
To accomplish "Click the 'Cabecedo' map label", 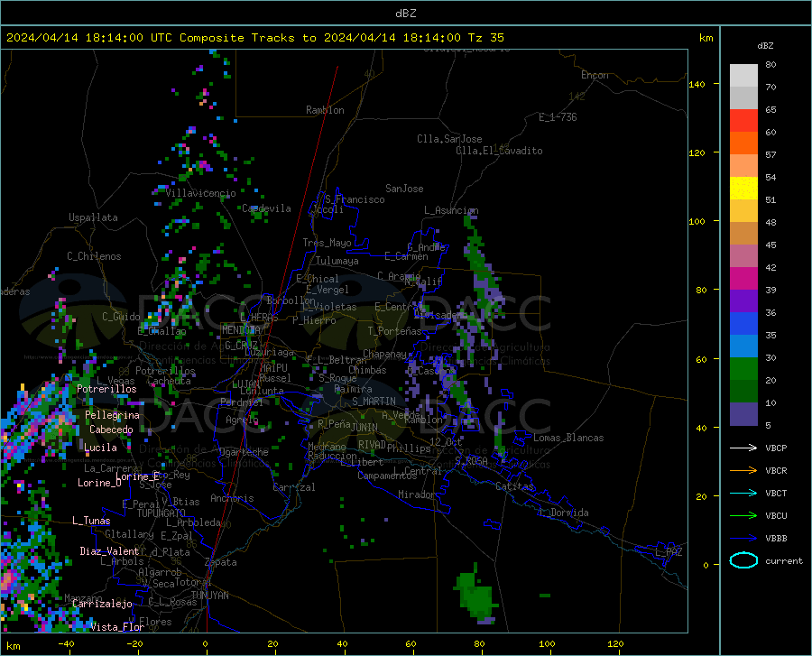I will coord(111,430).
